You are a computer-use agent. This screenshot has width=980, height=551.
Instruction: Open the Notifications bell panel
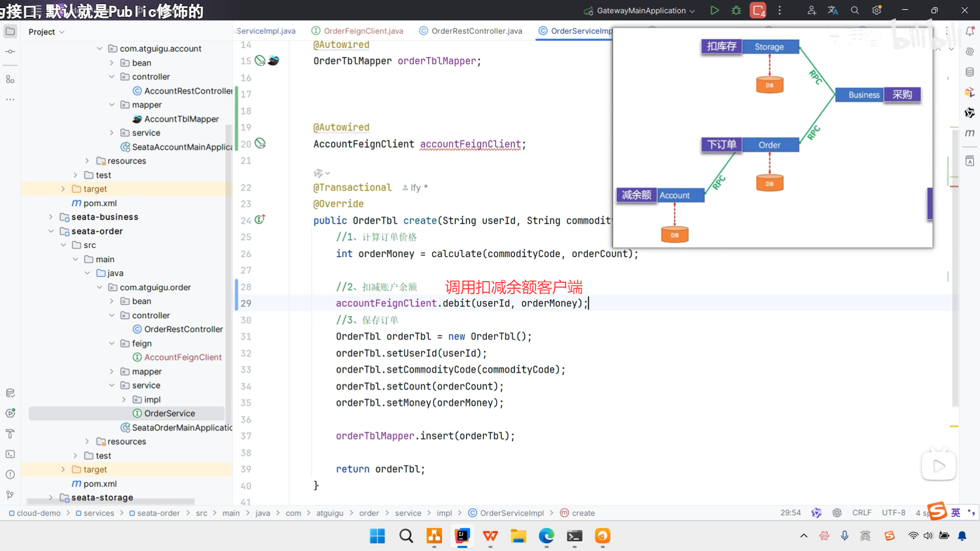(970, 32)
